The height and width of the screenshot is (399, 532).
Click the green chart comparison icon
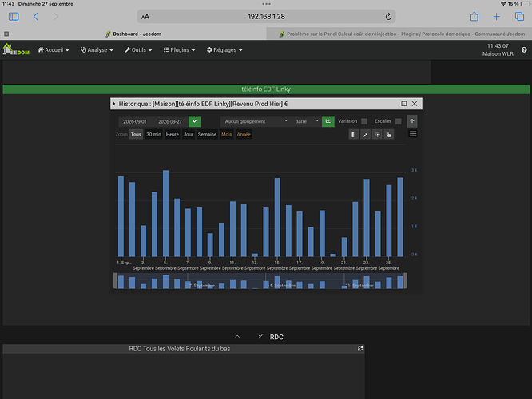click(x=328, y=121)
